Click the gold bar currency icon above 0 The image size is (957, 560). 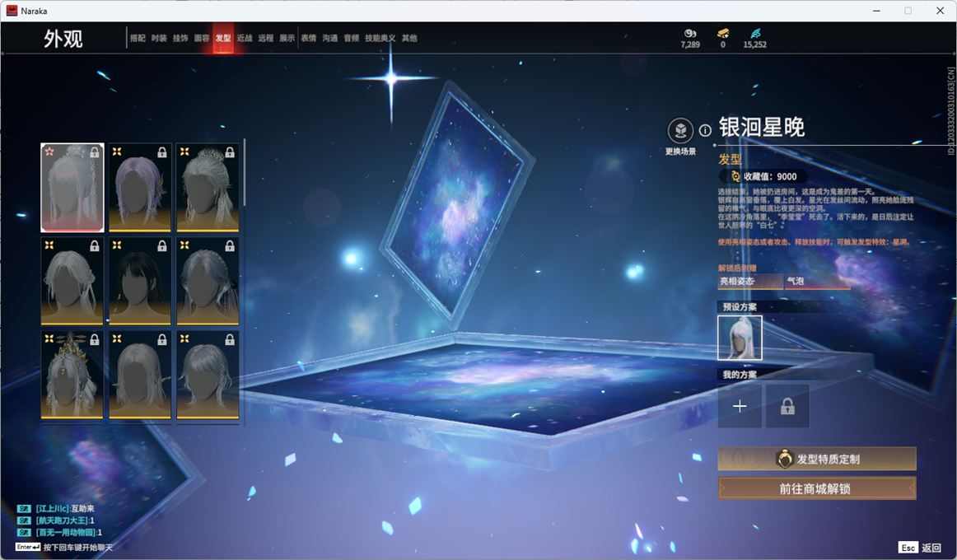pos(722,33)
